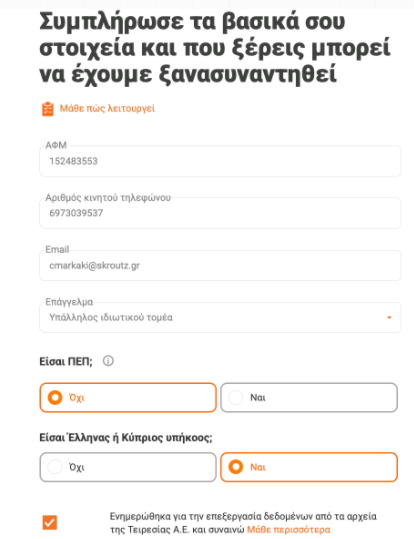Select Ναι for the ΠΕΠ question
The image size is (414, 539).
coord(309,398)
